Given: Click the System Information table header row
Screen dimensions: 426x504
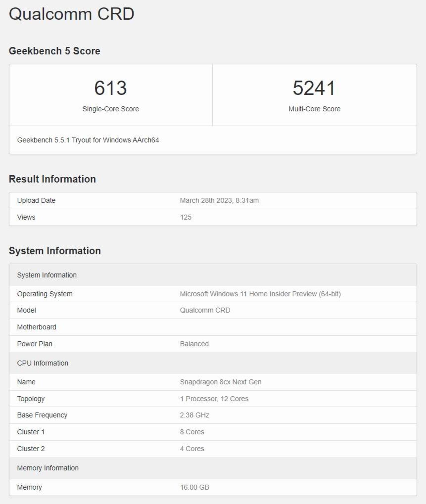Looking at the screenshot, I should tap(213, 275).
